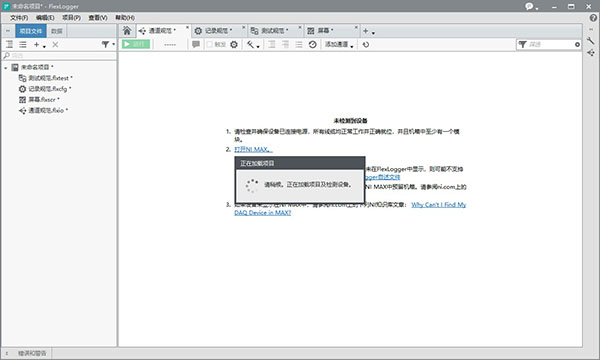Click the clock history icon in toolbar
Viewport: 600px width, 360px height.
tap(313, 44)
